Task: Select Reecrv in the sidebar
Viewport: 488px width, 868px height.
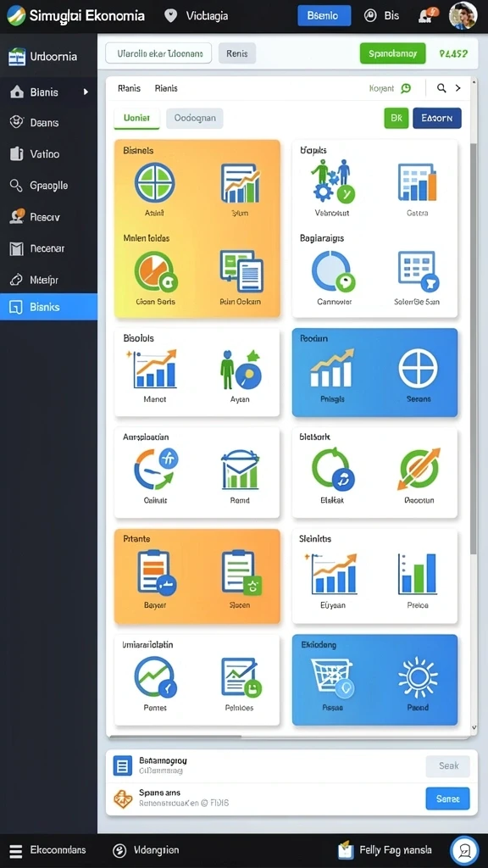Action: [48, 217]
